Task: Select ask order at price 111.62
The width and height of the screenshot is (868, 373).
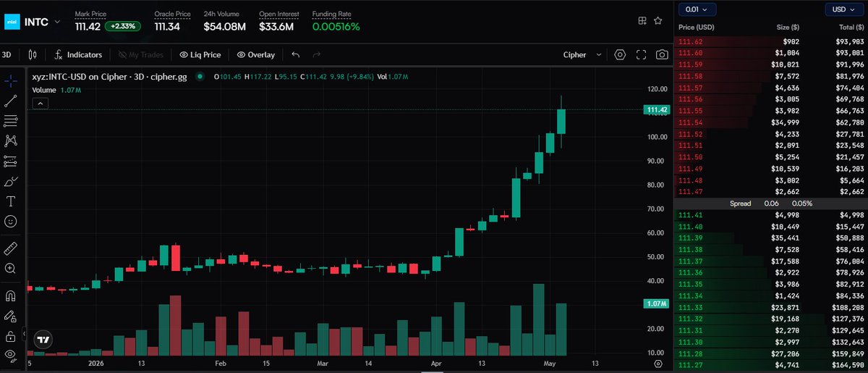Action: click(x=771, y=41)
